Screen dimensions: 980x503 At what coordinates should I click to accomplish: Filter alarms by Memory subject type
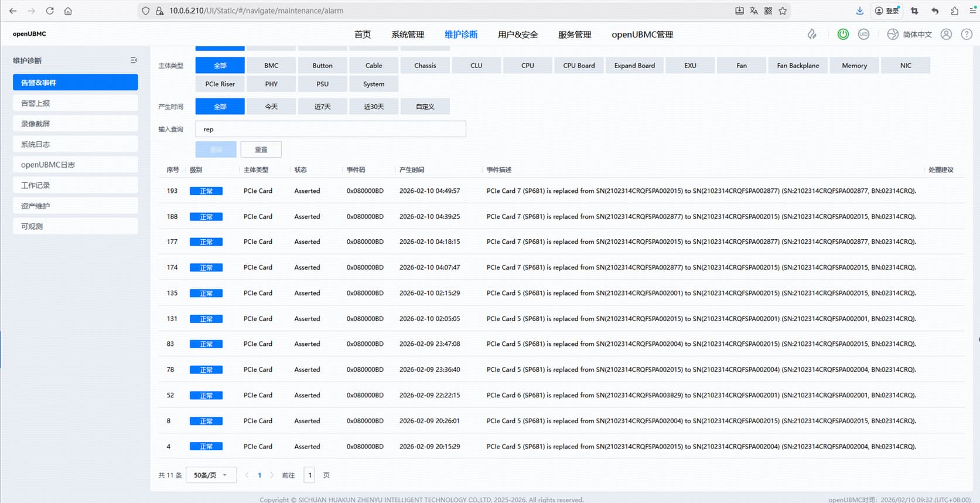click(854, 66)
